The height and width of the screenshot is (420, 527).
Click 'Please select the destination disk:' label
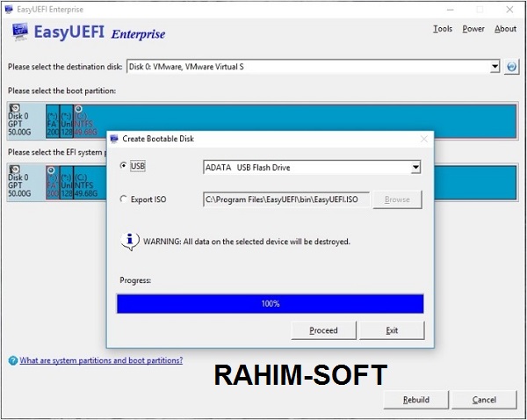(65, 67)
